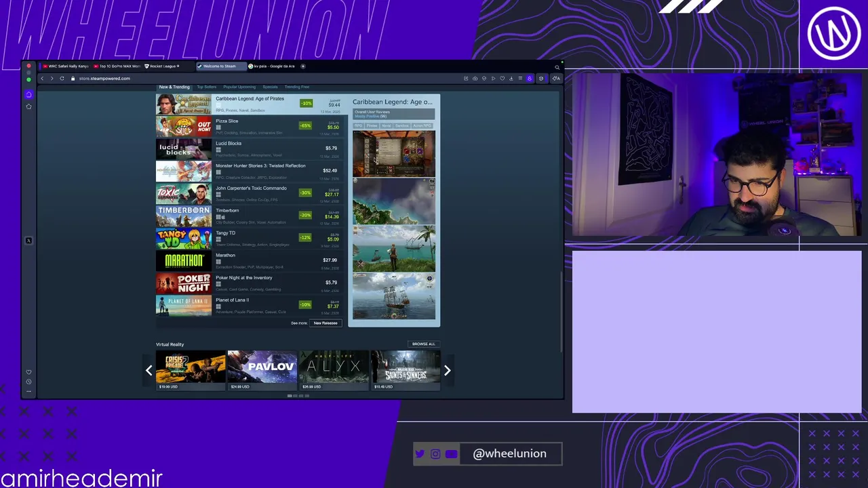This screenshot has width=868, height=488.
Task: Open the pentagon icon below sidebar home
Action: pyautogui.click(x=28, y=106)
